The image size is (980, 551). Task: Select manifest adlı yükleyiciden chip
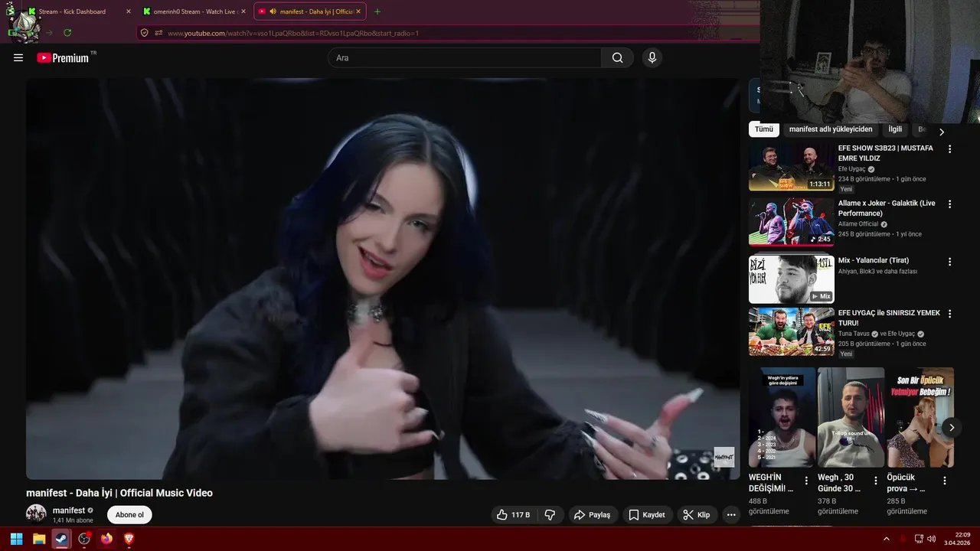coord(831,129)
